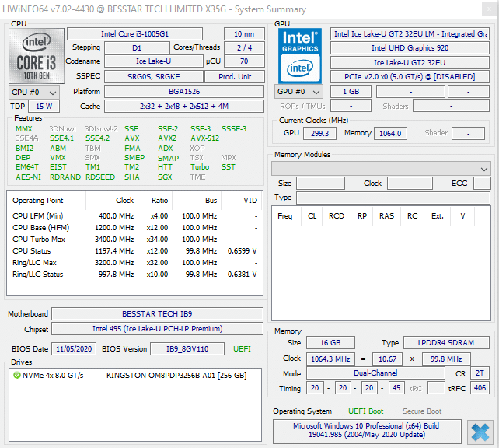Screen dimensions: 499x448
Task: Click the Freq column header in memory table
Action: tap(284, 216)
